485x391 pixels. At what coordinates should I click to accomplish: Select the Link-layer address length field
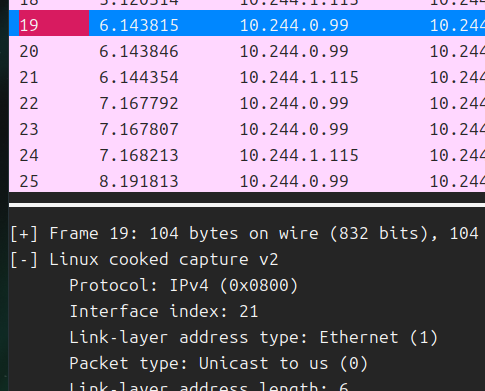209,387
